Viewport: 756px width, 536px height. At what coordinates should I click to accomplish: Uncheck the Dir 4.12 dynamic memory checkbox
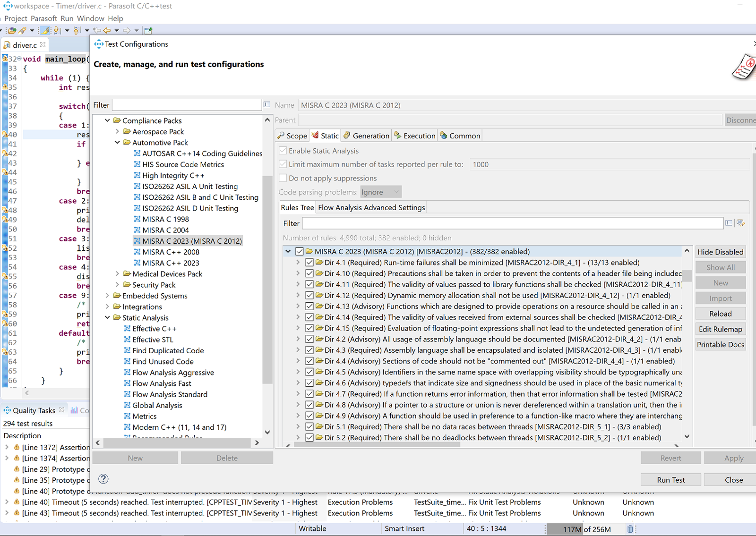pyautogui.click(x=309, y=295)
